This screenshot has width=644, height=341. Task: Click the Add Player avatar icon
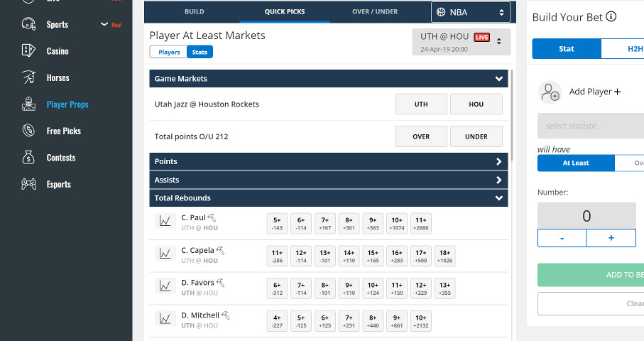550,92
